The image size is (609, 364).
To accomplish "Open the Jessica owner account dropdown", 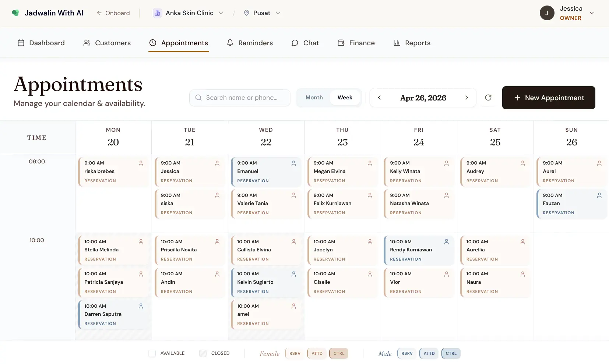I will (592, 13).
